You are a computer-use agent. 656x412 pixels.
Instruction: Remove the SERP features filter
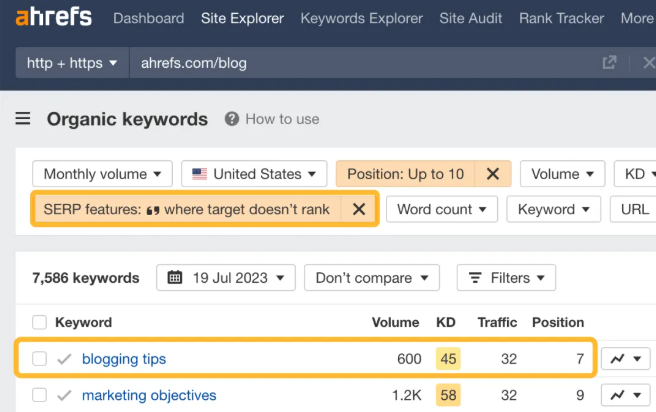358,210
